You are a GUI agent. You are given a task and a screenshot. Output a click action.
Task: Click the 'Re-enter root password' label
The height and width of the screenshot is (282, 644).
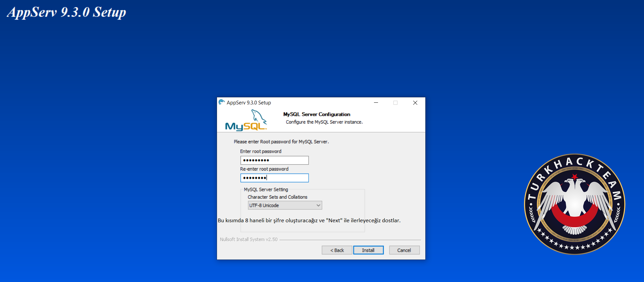point(264,169)
